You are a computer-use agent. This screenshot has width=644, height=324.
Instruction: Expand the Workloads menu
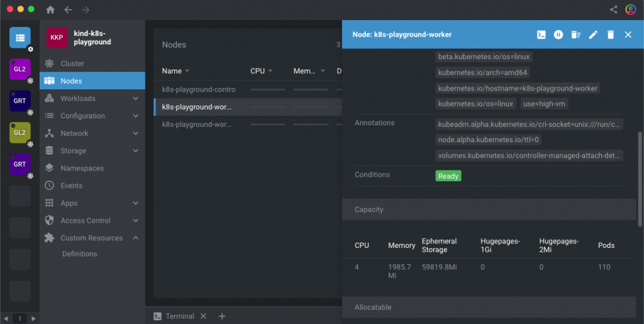[x=135, y=99]
